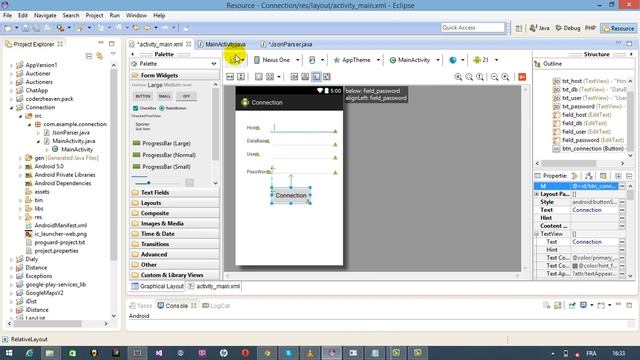Viewport: 640px width, 360px height.
Task: Click the Quick Access search field
Action: point(473,28)
